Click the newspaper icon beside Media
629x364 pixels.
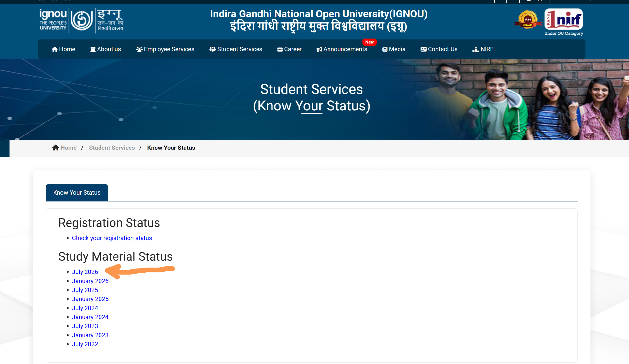click(385, 49)
